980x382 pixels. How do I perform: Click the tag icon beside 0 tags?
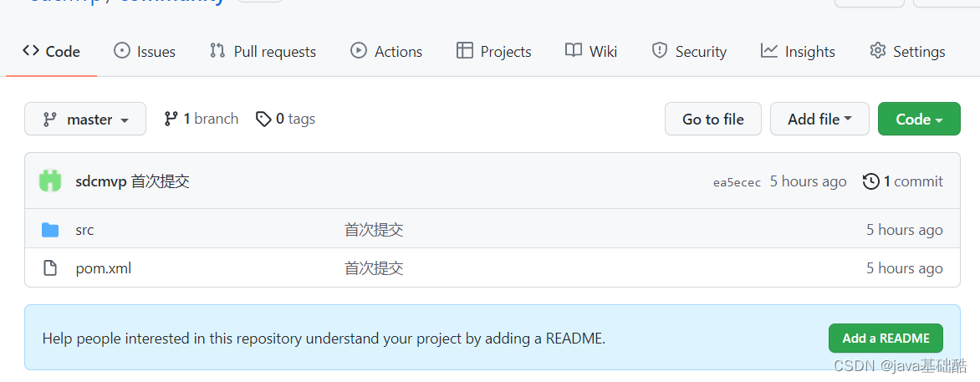pyautogui.click(x=263, y=119)
